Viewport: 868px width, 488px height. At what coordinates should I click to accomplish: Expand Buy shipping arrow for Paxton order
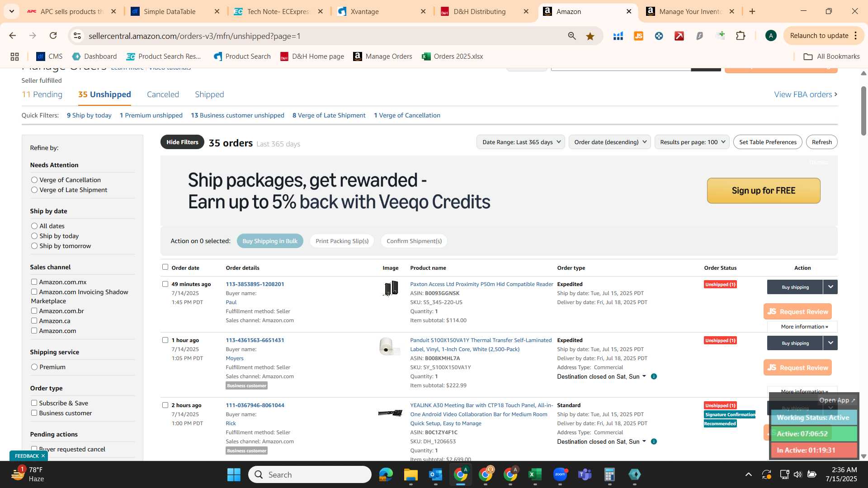coord(830,287)
